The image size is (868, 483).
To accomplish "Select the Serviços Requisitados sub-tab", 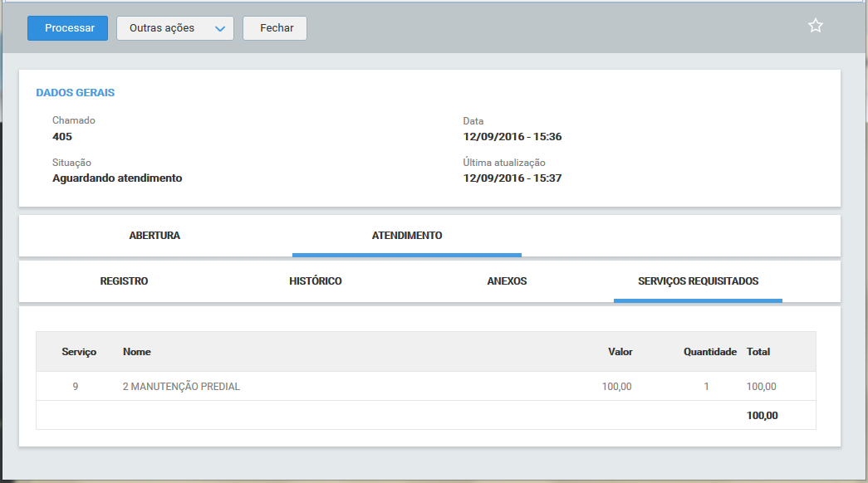I will coord(698,281).
